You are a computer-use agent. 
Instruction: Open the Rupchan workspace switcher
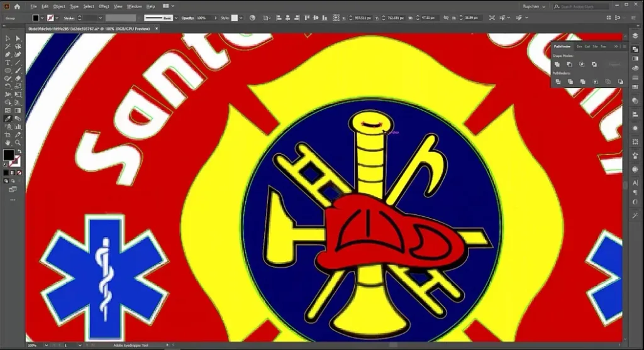coord(534,6)
